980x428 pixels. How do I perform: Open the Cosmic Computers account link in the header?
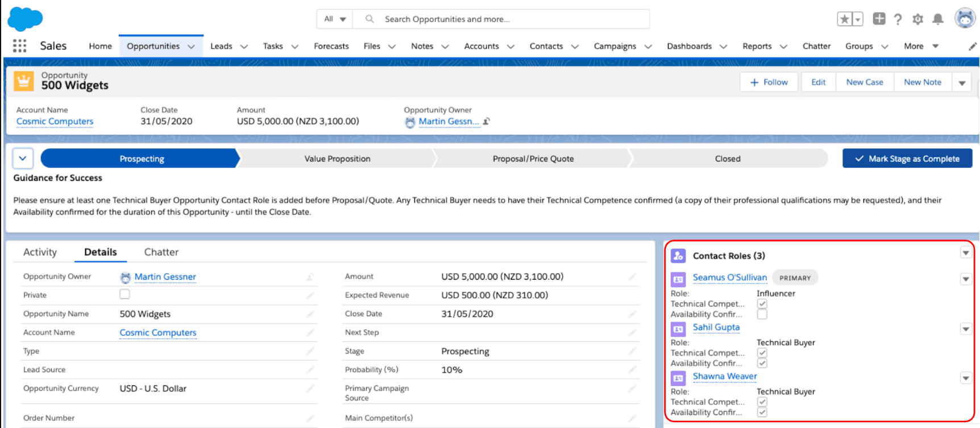[x=55, y=121]
